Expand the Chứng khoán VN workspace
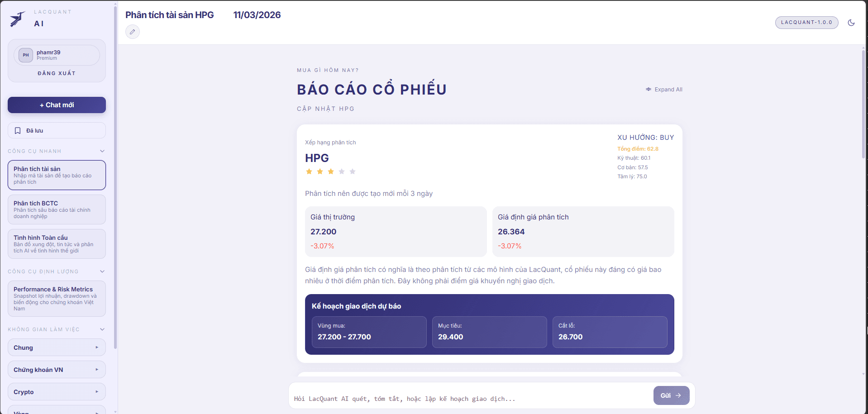 coord(57,369)
